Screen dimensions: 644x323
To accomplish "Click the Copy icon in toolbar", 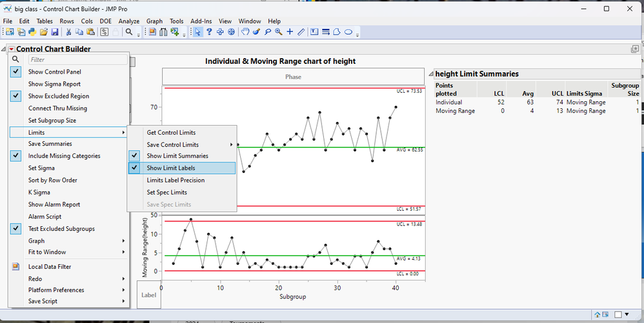I will tap(79, 32).
